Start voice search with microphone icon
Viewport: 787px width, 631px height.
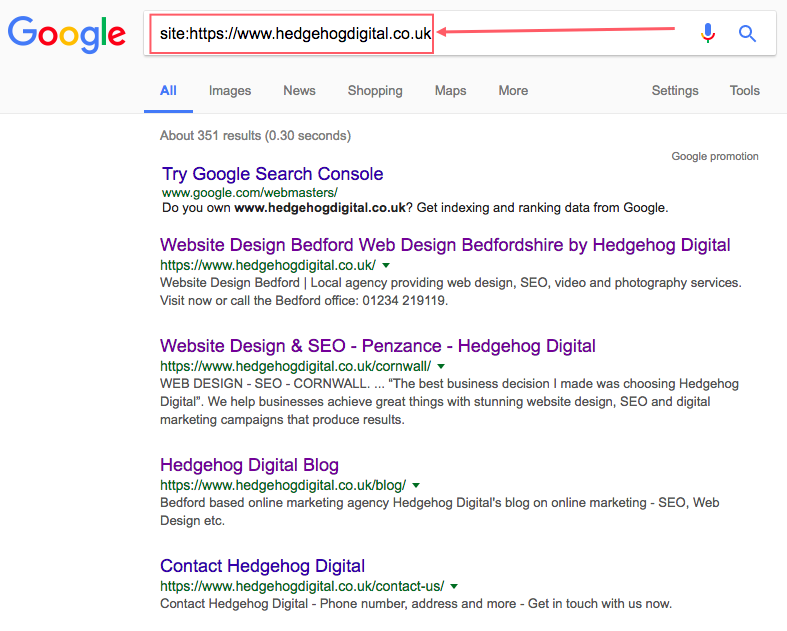pyautogui.click(x=708, y=33)
